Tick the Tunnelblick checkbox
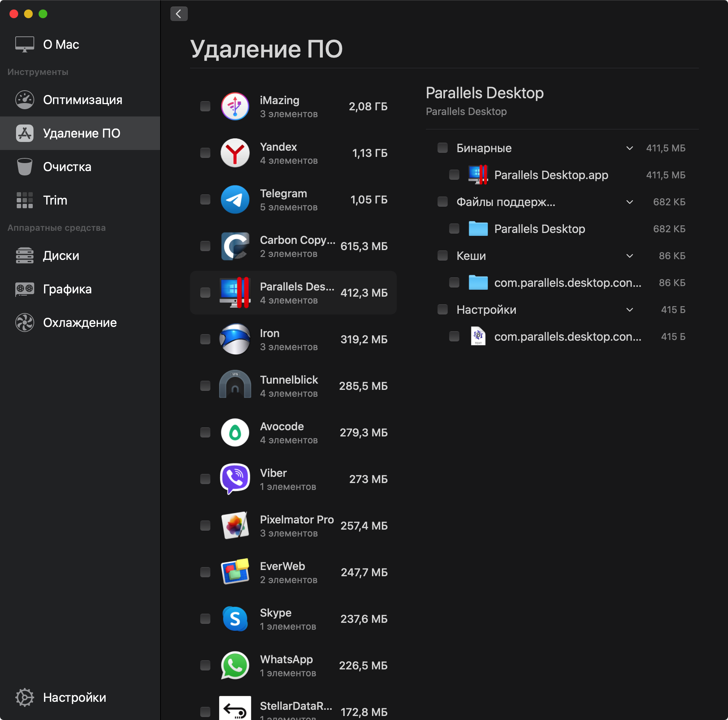This screenshot has width=728, height=720. (x=205, y=386)
